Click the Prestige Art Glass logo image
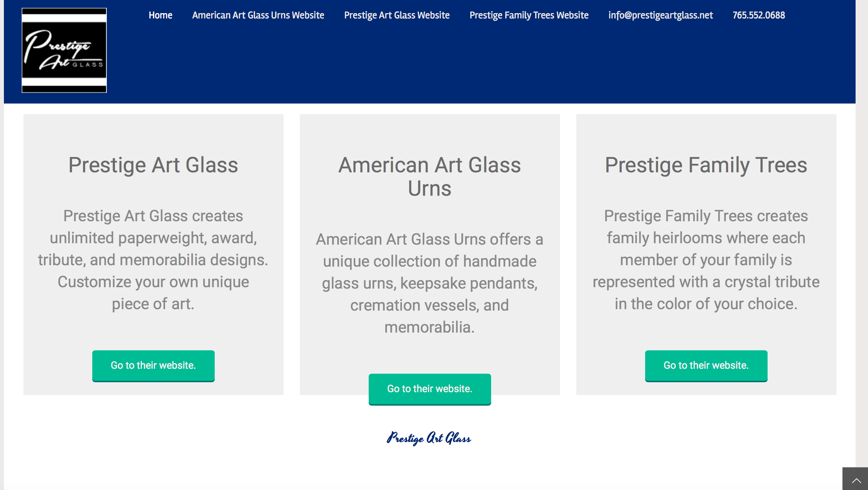The image size is (868, 490). point(64,50)
